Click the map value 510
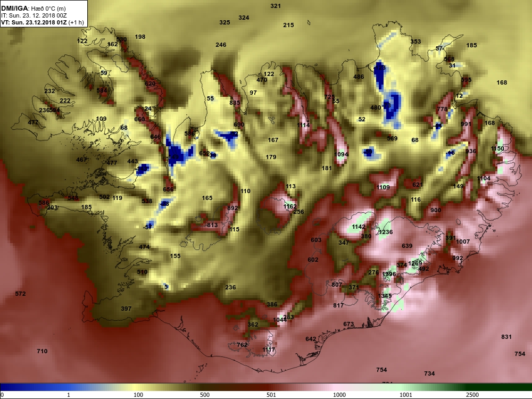The image size is (532, 399). (142, 272)
